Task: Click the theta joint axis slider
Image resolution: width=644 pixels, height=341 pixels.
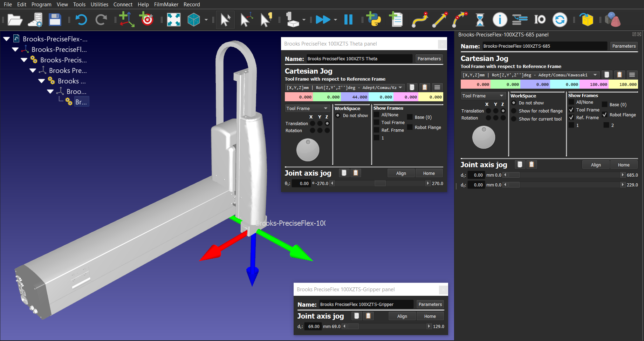Action: coord(380,183)
